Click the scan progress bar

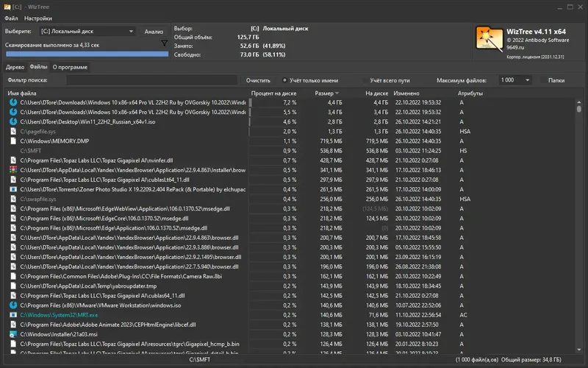(87, 54)
